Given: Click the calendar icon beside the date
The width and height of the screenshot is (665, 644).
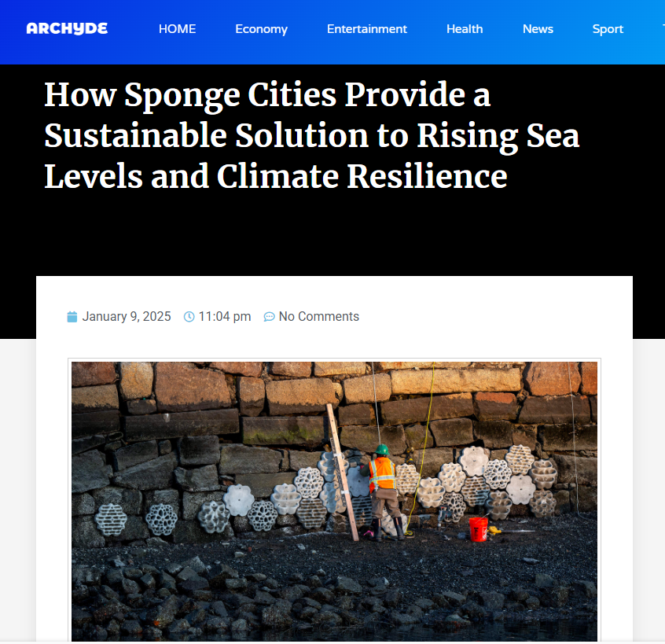Looking at the screenshot, I should pos(72,316).
